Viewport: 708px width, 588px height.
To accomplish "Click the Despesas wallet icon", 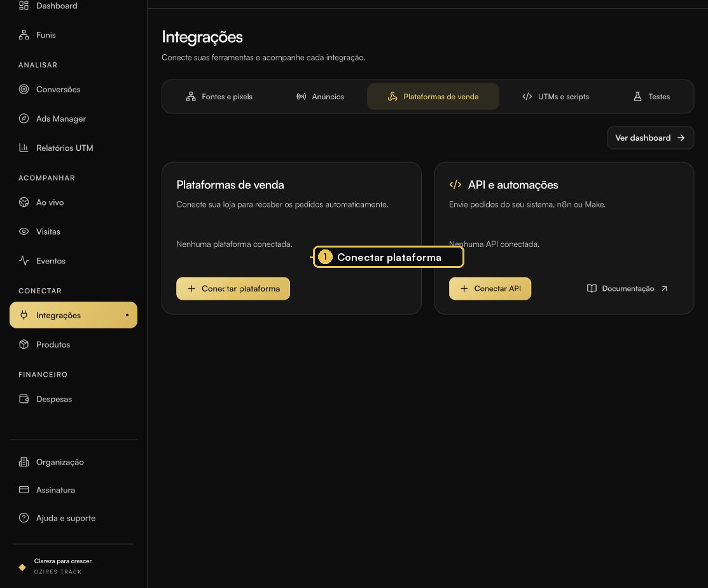I will [x=24, y=399].
